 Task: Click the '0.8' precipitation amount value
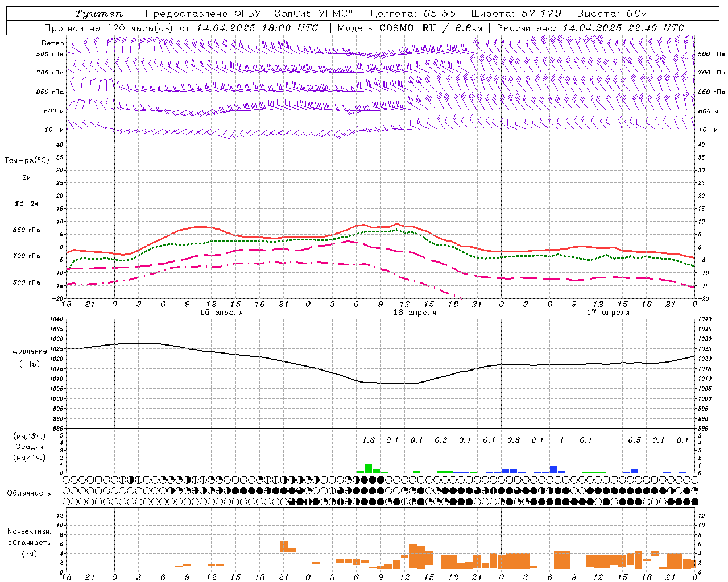pyautogui.click(x=514, y=440)
